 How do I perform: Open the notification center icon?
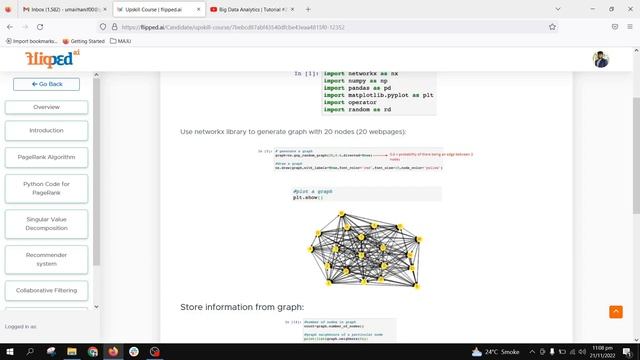tap(627, 352)
